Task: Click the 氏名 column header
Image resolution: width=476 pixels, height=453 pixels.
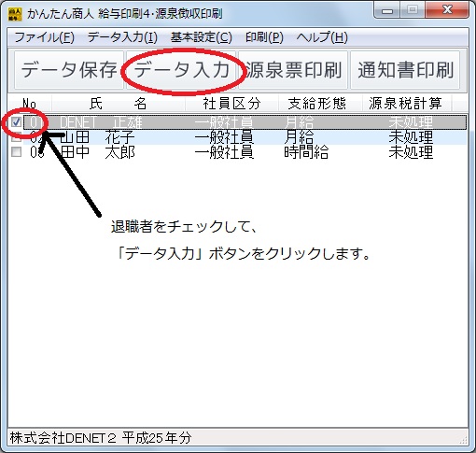Action: tap(119, 104)
